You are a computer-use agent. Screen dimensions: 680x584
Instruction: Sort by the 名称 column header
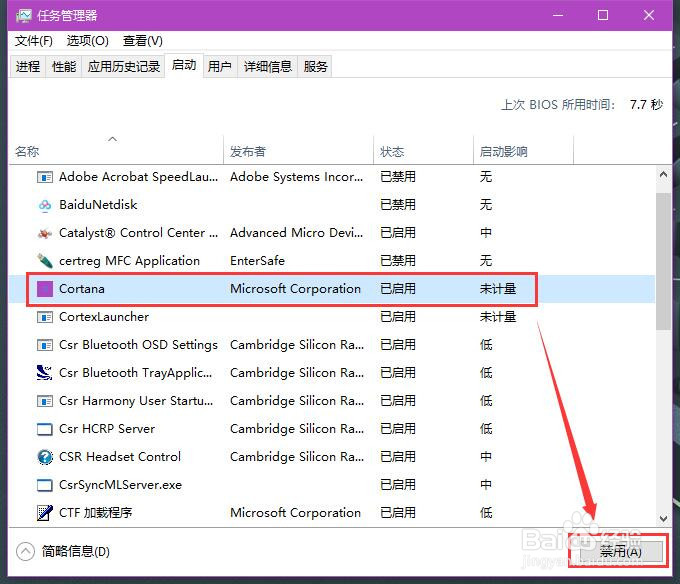coord(116,150)
